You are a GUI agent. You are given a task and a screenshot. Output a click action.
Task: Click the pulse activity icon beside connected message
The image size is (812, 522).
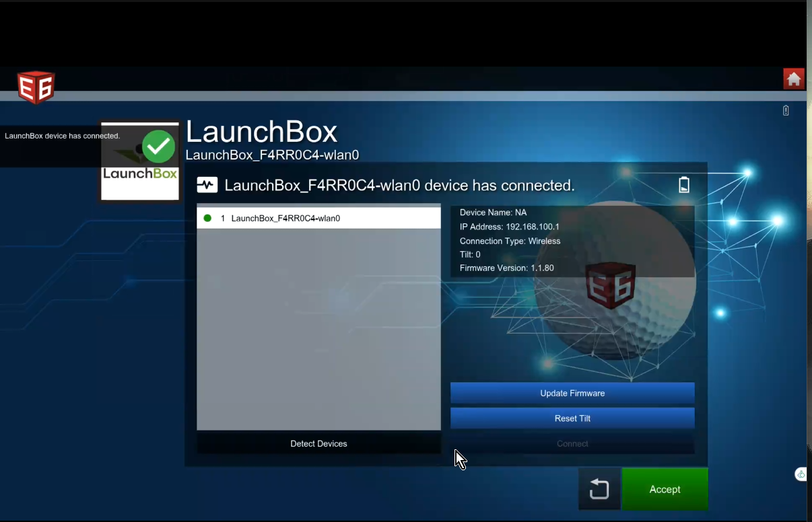click(x=207, y=185)
